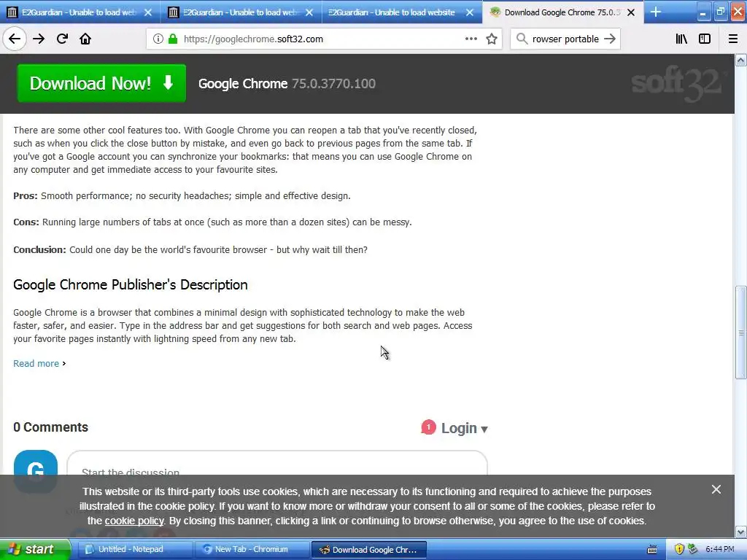Viewport: 747px width, 560px height.
Task: Show site information icon in address bar
Action: coord(158,39)
